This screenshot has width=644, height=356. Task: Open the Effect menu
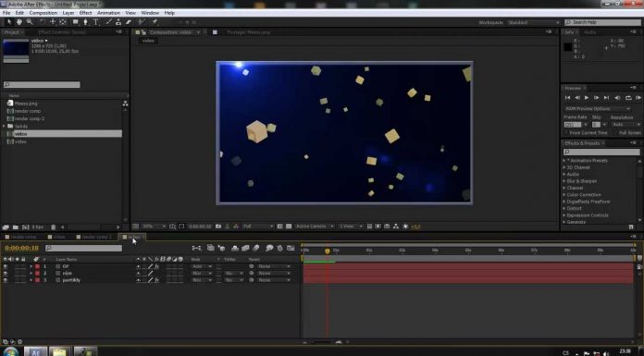pyautogui.click(x=85, y=13)
